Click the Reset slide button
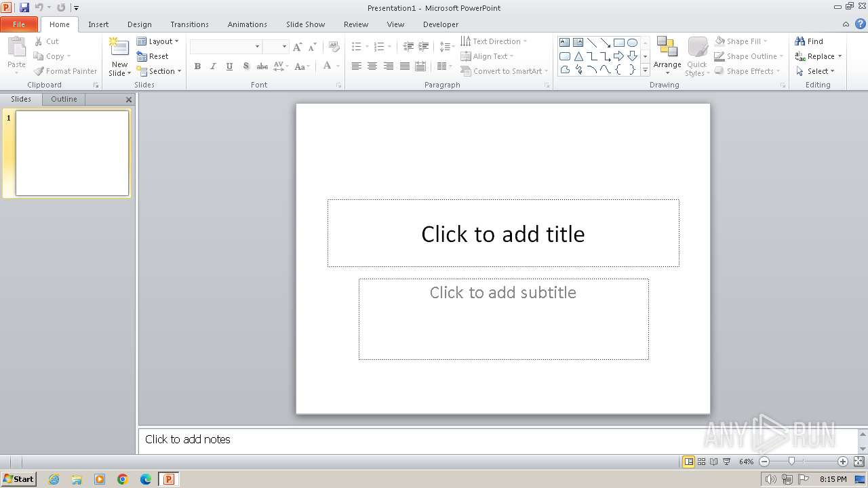 tap(153, 56)
